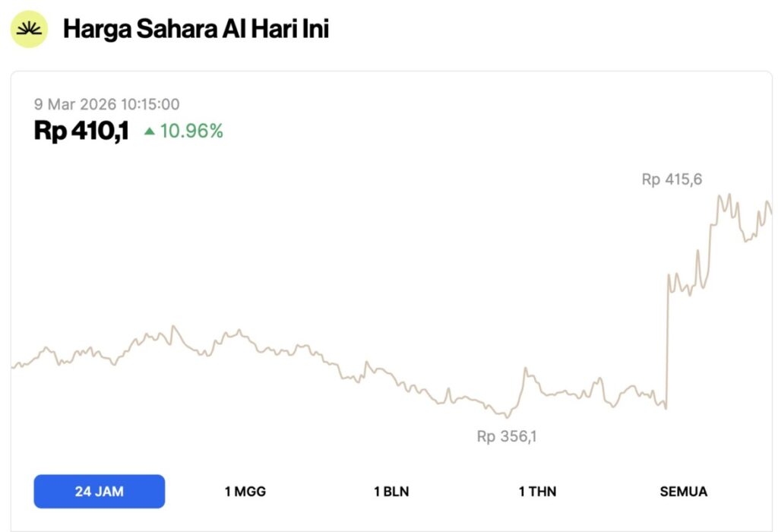
Task: Open the 1 THN chart view
Action: point(537,492)
